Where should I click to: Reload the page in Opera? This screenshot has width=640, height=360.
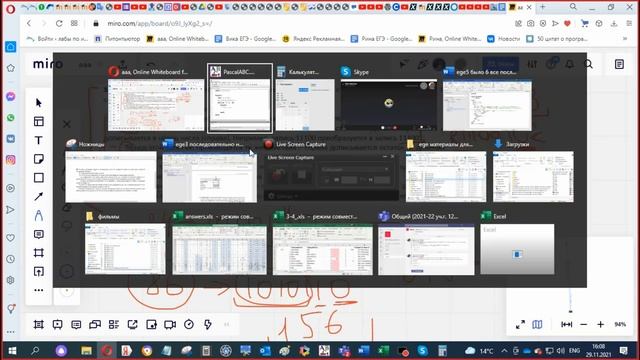59,23
